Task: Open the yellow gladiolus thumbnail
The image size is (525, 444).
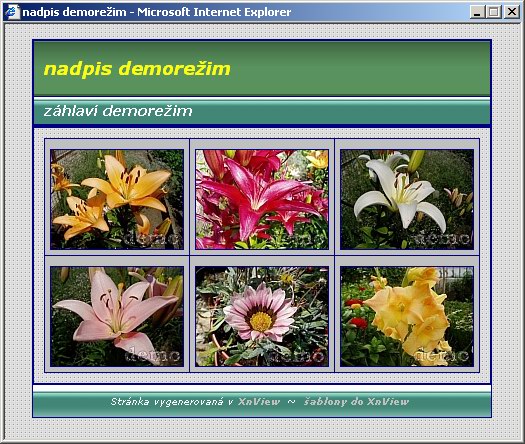Action: point(407,316)
